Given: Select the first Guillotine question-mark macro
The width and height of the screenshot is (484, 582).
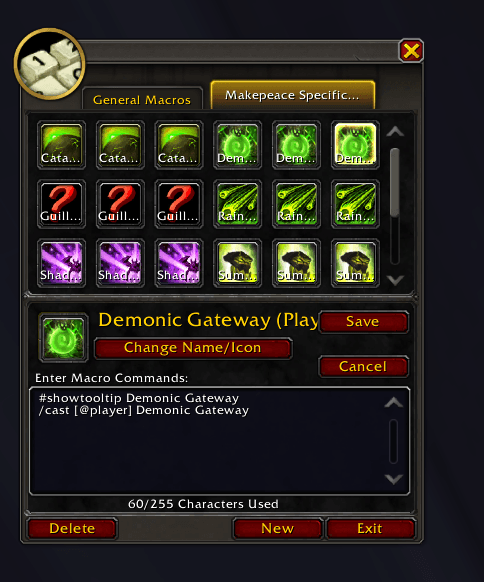Looking at the screenshot, I should pos(61,204).
